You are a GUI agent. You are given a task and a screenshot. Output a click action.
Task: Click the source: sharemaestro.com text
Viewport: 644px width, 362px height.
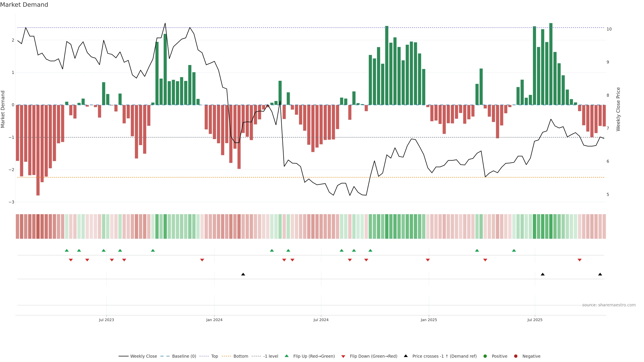click(609, 305)
